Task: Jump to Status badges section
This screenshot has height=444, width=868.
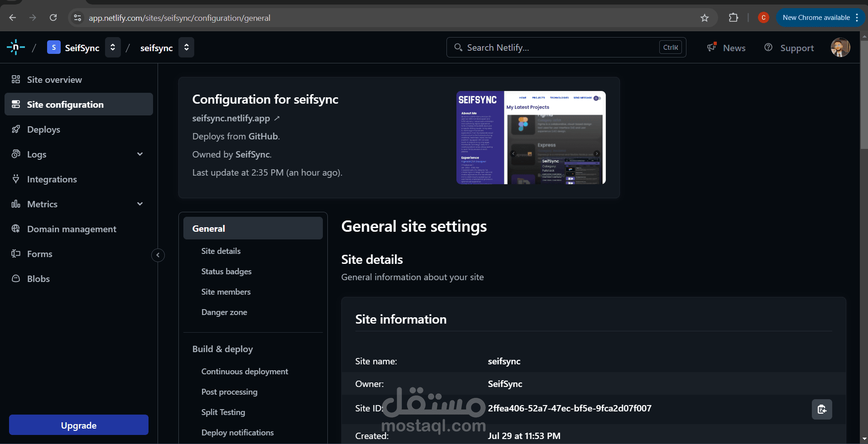Action: click(x=226, y=271)
